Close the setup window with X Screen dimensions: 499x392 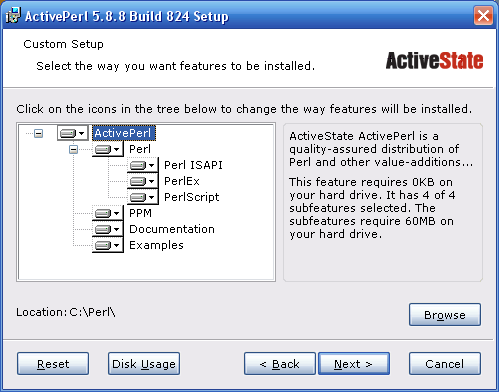[483, 15]
